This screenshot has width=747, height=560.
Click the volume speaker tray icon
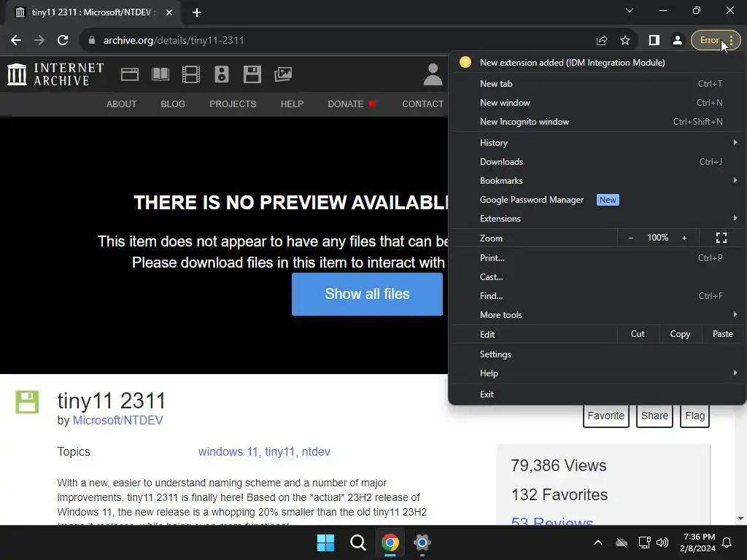point(662,542)
